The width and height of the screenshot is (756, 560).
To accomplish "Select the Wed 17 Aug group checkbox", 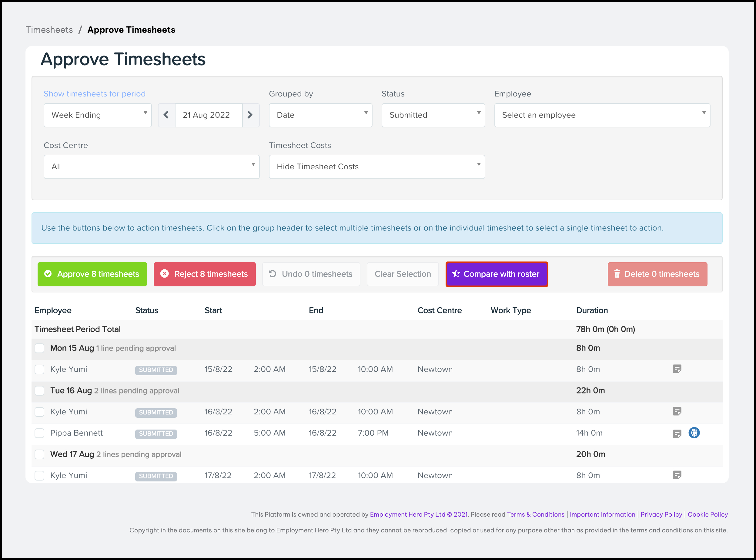I will [40, 454].
